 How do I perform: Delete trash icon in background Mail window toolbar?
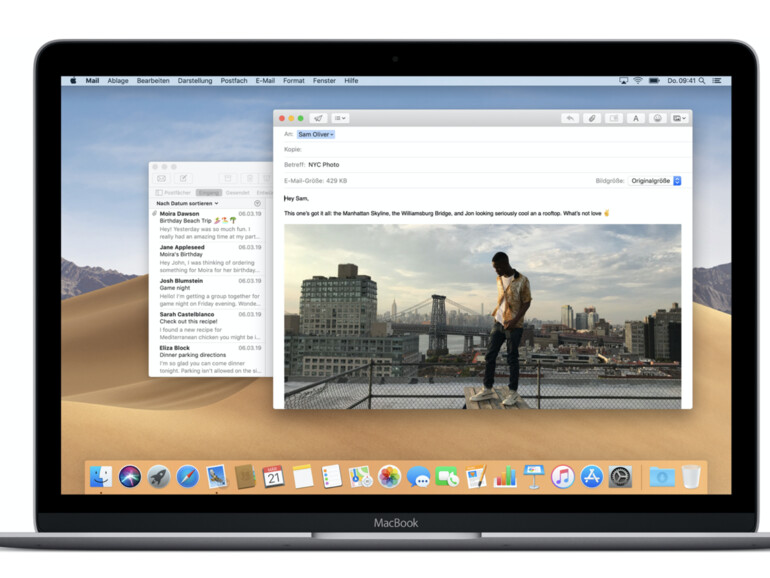pyautogui.click(x=249, y=178)
